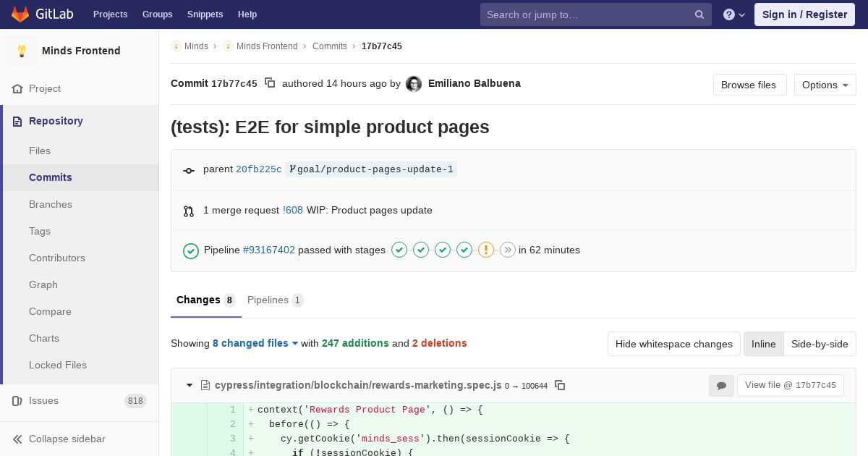This screenshot has height=456, width=868.
Task: Click the search magnifier icon
Action: click(x=699, y=14)
